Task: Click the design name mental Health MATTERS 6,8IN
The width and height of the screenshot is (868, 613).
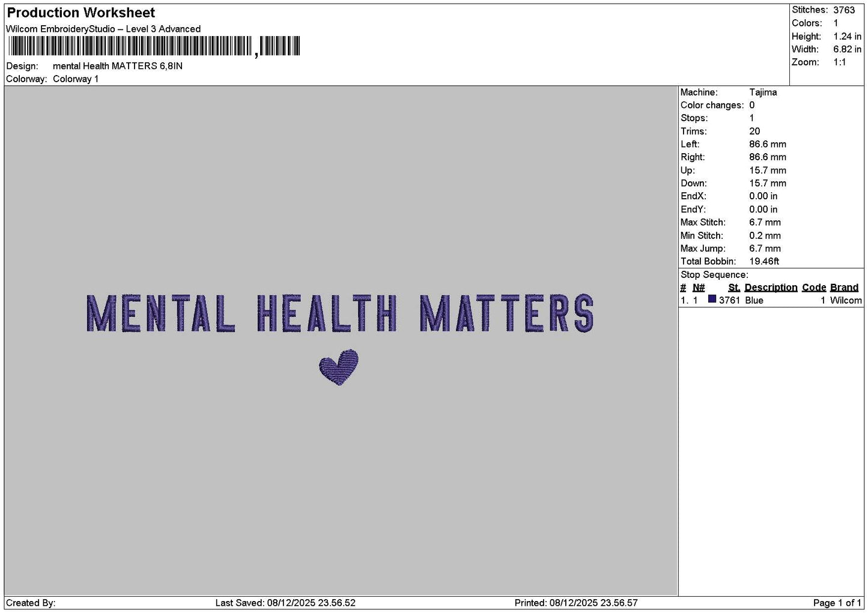Action: click(118, 66)
